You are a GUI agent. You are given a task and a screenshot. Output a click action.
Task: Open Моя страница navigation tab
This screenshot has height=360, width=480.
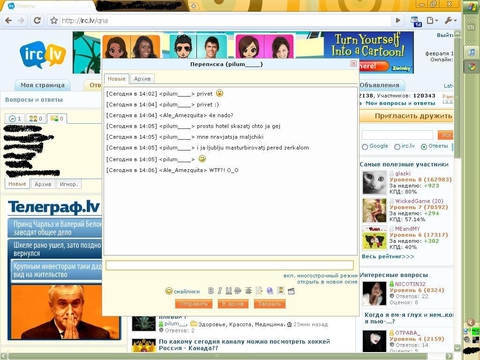tap(42, 85)
